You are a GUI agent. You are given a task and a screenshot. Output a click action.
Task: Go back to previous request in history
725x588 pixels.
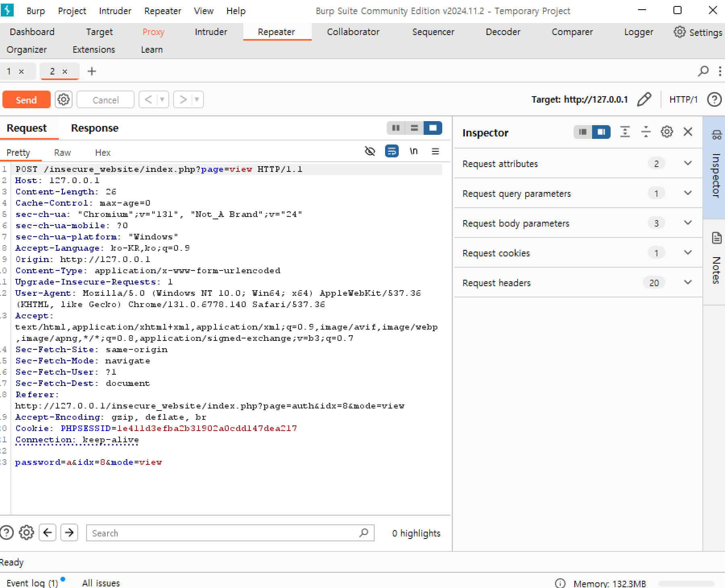[148, 99]
